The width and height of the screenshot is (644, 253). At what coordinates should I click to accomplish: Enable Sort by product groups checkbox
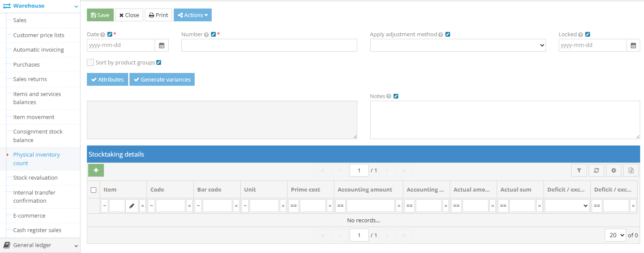click(90, 62)
